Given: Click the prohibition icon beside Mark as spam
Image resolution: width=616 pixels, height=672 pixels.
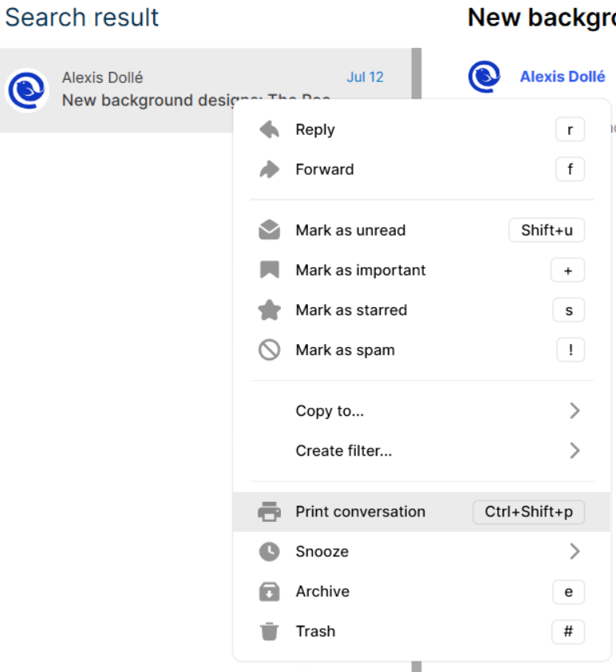Looking at the screenshot, I should [269, 350].
